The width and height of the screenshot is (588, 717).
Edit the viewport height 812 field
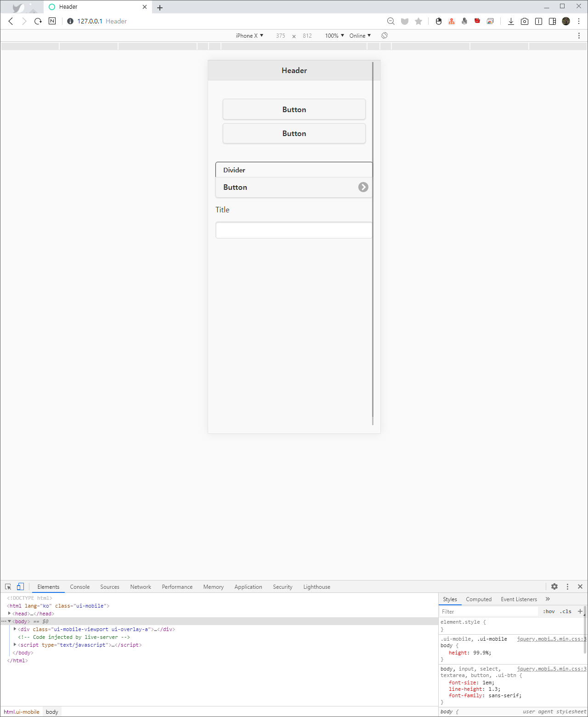pyautogui.click(x=307, y=35)
